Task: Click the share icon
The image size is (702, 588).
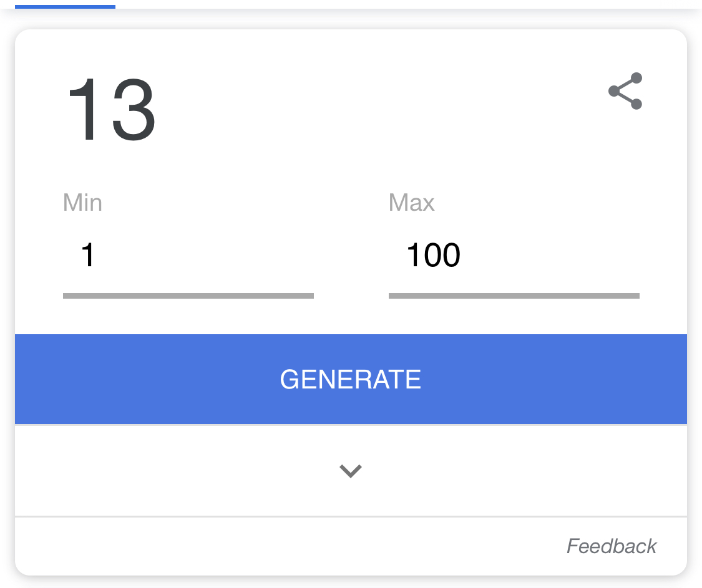Action: pos(625,91)
